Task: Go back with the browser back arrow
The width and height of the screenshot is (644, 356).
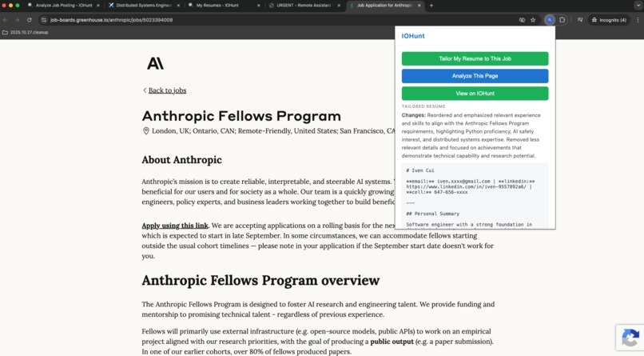Action: tap(6, 20)
